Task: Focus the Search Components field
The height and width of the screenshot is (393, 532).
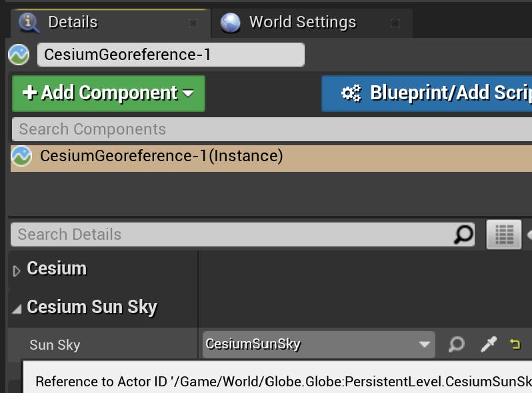Action: coord(272,129)
